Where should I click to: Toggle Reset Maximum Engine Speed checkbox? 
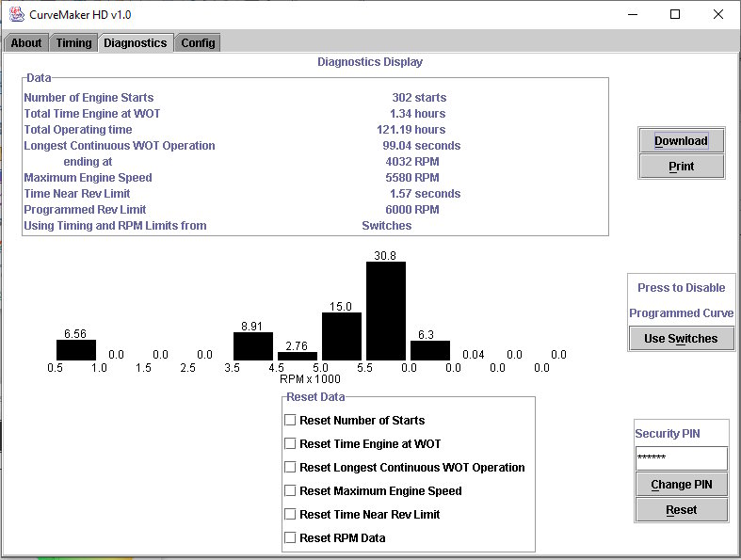(290, 490)
